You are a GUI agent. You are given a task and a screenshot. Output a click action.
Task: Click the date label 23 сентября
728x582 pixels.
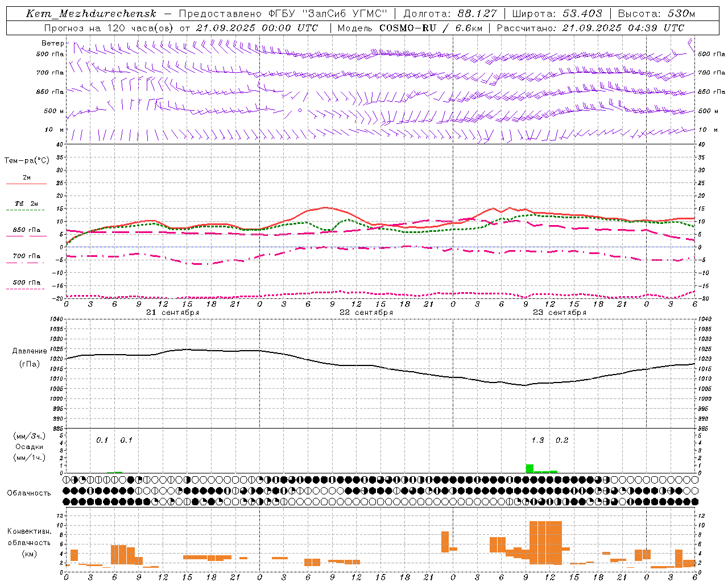point(559,313)
